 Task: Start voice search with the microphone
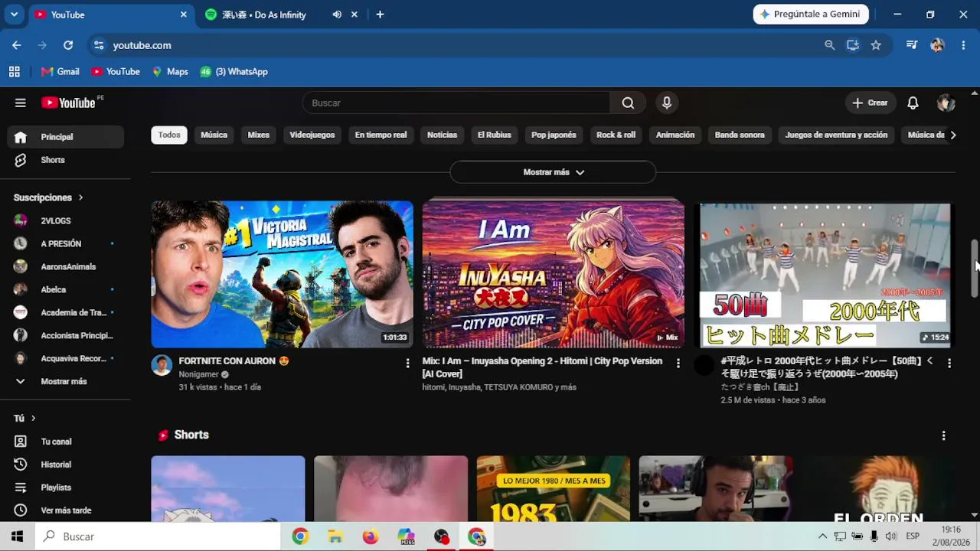[x=667, y=103]
